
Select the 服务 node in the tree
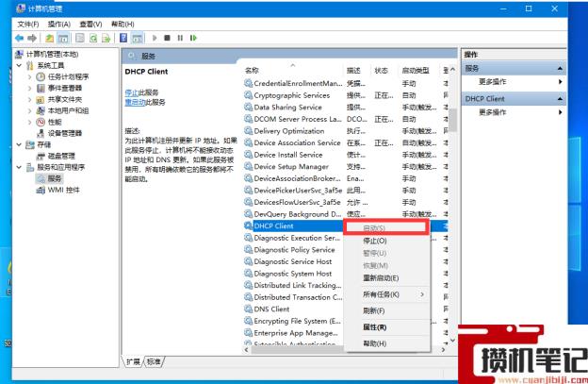click(55, 178)
